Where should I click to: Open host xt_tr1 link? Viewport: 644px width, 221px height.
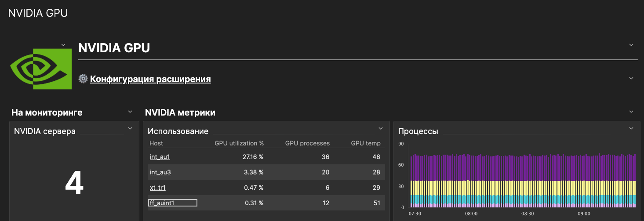157,188
